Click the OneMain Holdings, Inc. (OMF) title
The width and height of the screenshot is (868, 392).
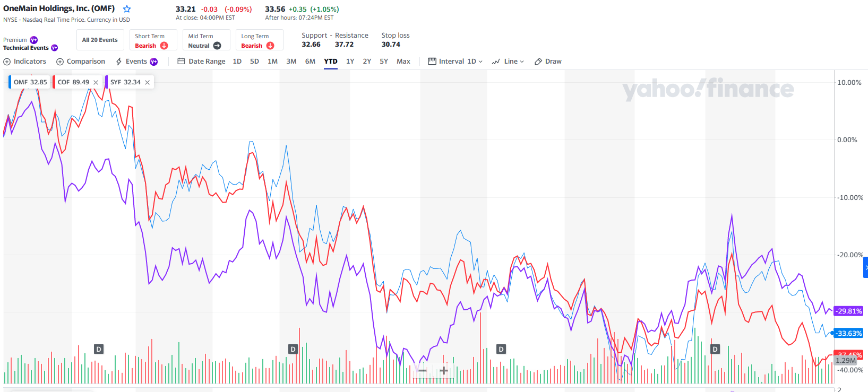59,8
